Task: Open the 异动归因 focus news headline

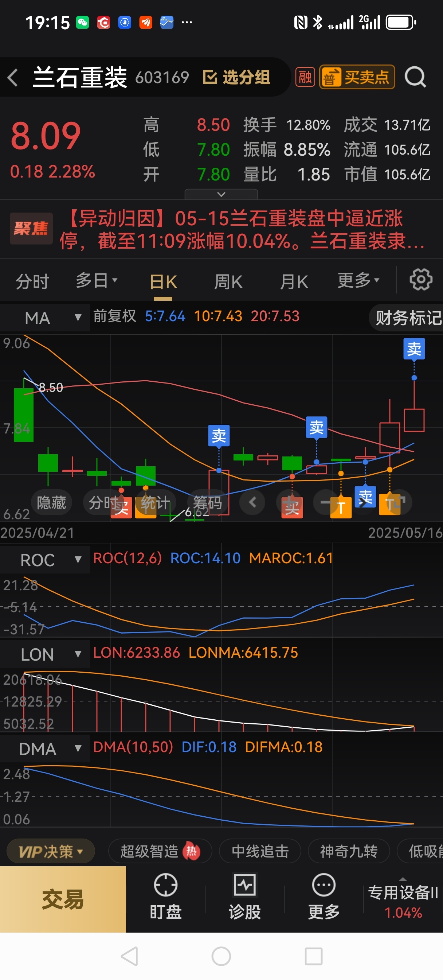Action: 242,229
